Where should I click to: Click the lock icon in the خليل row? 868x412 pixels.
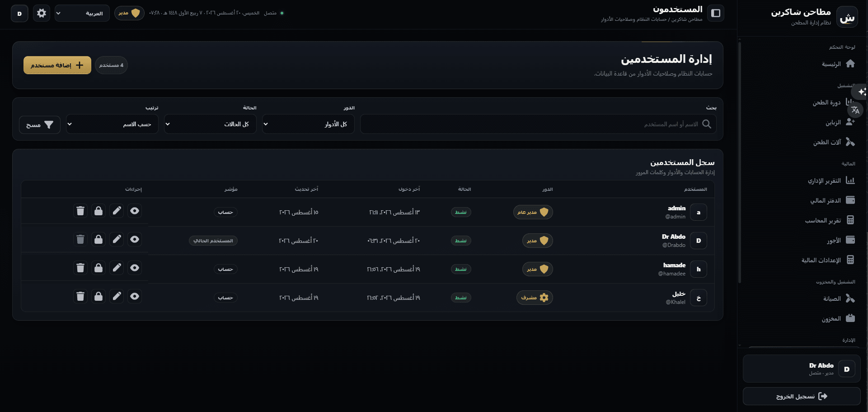[x=99, y=296]
